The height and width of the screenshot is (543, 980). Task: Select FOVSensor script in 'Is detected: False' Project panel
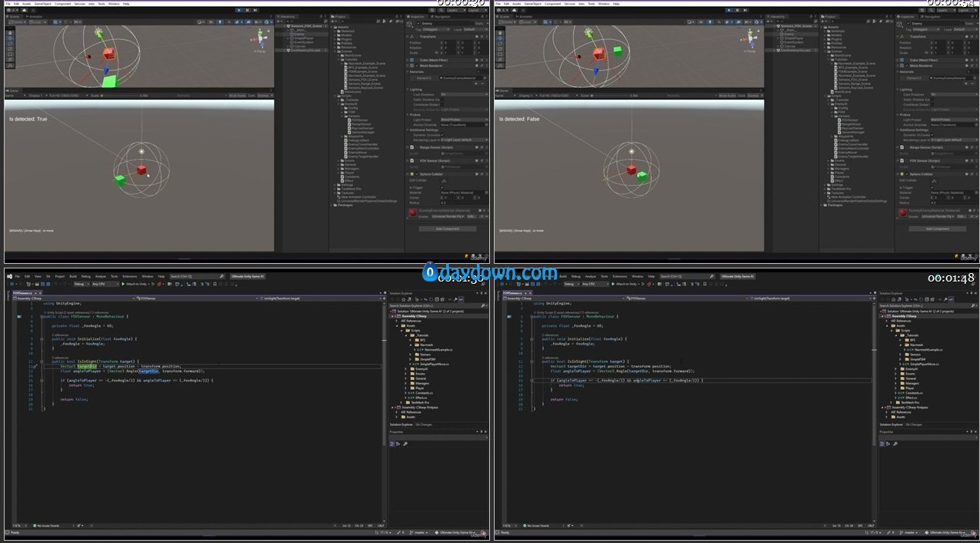click(x=849, y=120)
